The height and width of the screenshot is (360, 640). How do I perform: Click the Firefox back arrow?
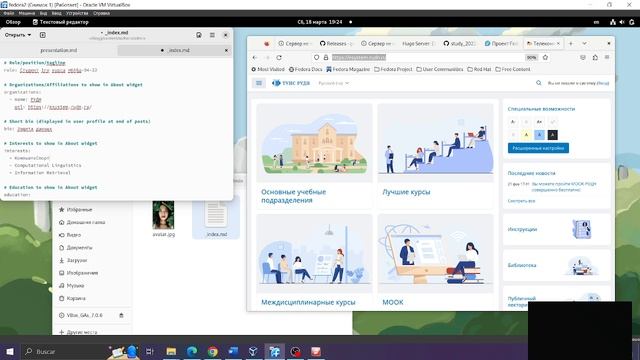click(255, 58)
